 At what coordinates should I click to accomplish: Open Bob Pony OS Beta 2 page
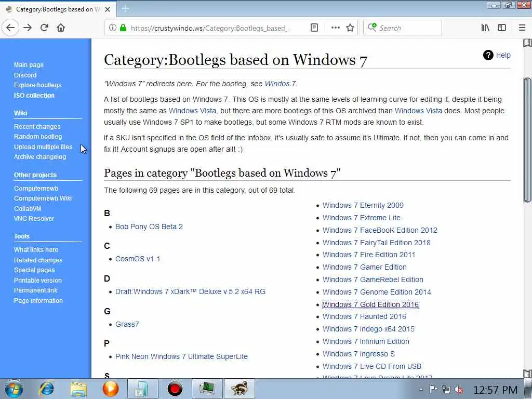click(149, 227)
